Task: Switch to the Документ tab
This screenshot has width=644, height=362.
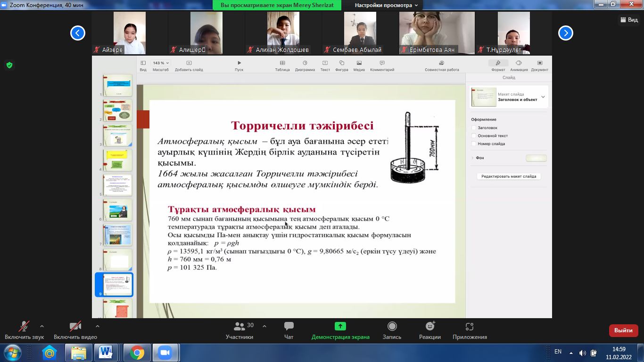Action: click(x=539, y=65)
